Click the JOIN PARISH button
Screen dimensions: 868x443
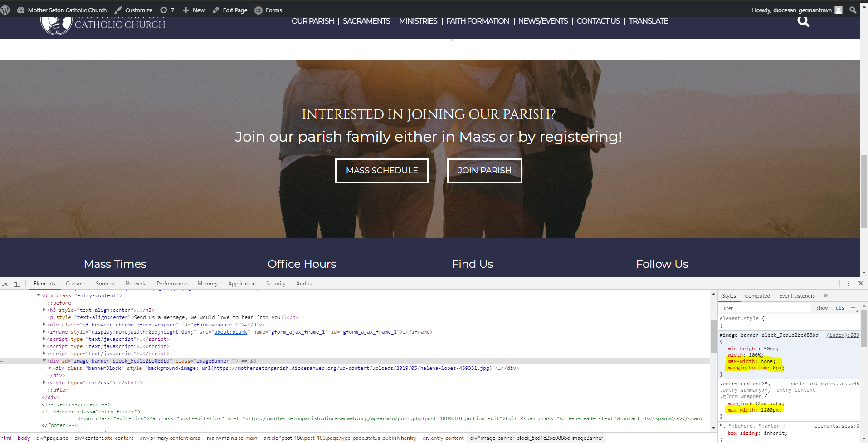484,171
